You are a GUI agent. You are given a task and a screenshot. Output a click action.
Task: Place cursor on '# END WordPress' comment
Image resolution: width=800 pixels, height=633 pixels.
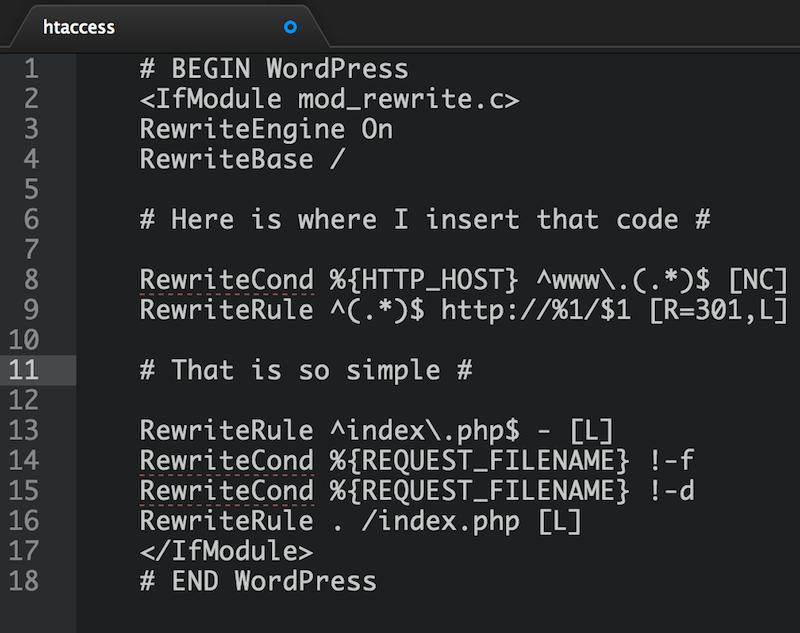258,581
